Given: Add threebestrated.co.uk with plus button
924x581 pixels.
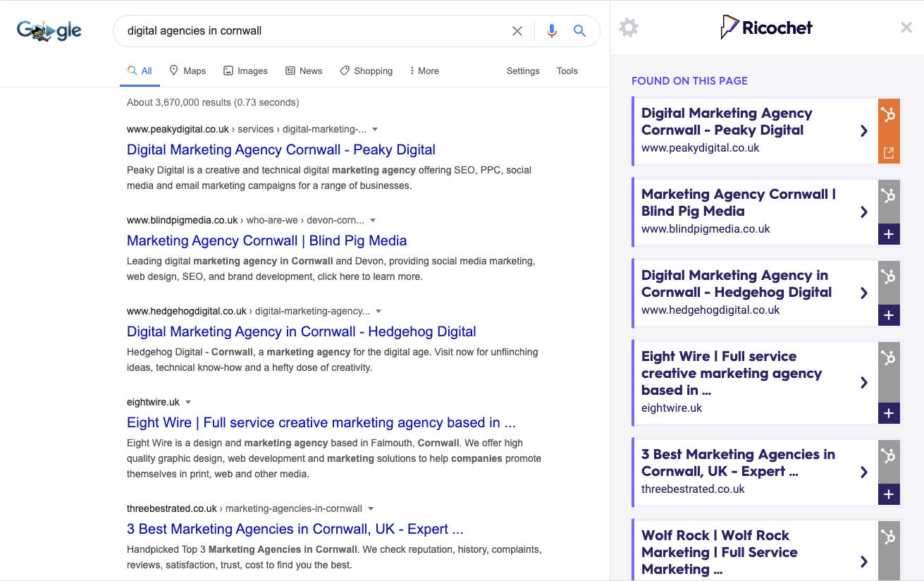Looking at the screenshot, I should [889, 495].
